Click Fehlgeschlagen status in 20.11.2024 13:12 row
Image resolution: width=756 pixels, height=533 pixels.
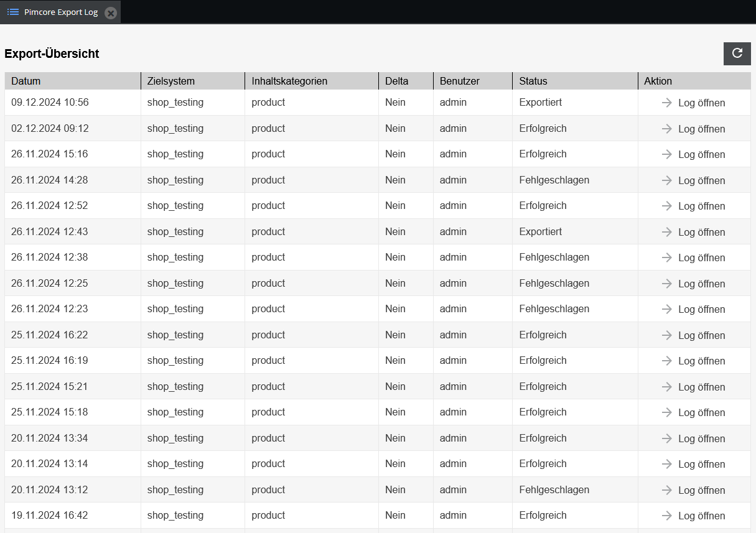pos(554,489)
